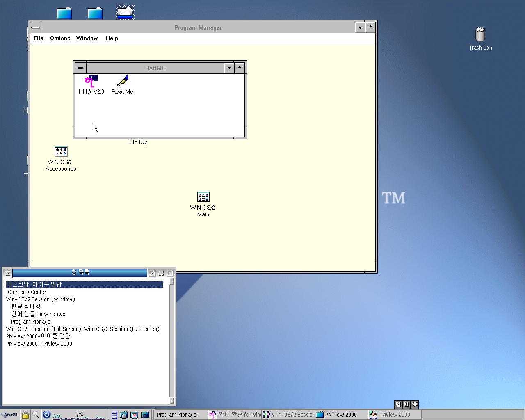The height and width of the screenshot is (420, 525).
Task: Select the hatched open folder icon on desktop
Action: pyautogui.click(x=125, y=12)
